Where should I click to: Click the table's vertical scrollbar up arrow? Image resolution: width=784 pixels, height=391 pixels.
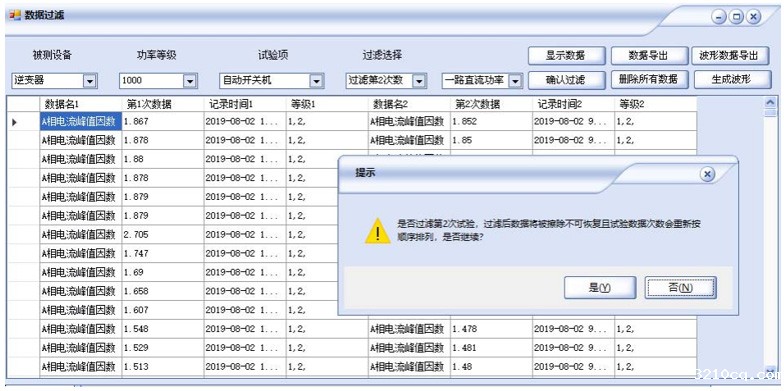pos(770,102)
